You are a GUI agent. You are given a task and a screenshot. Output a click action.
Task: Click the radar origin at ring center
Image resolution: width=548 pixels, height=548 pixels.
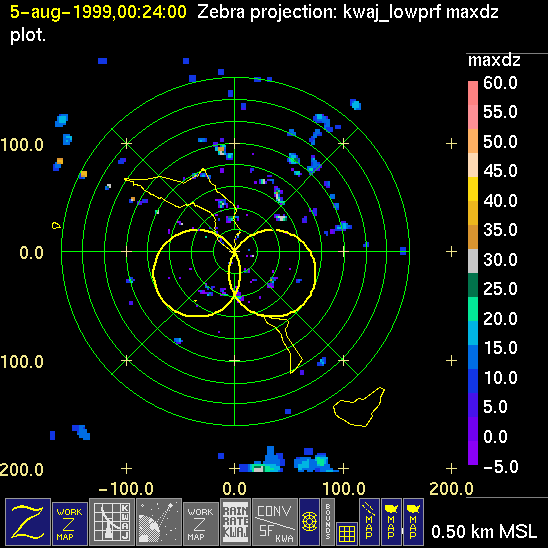point(235,251)
